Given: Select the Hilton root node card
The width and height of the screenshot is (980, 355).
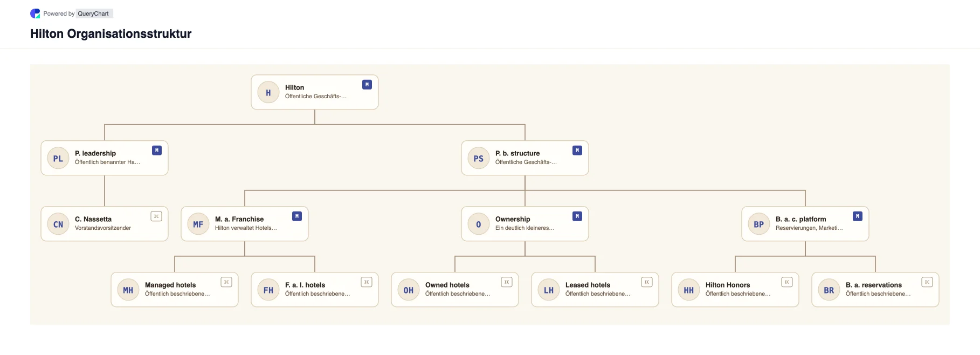Looking at the screenshot, I should (315, 92).
